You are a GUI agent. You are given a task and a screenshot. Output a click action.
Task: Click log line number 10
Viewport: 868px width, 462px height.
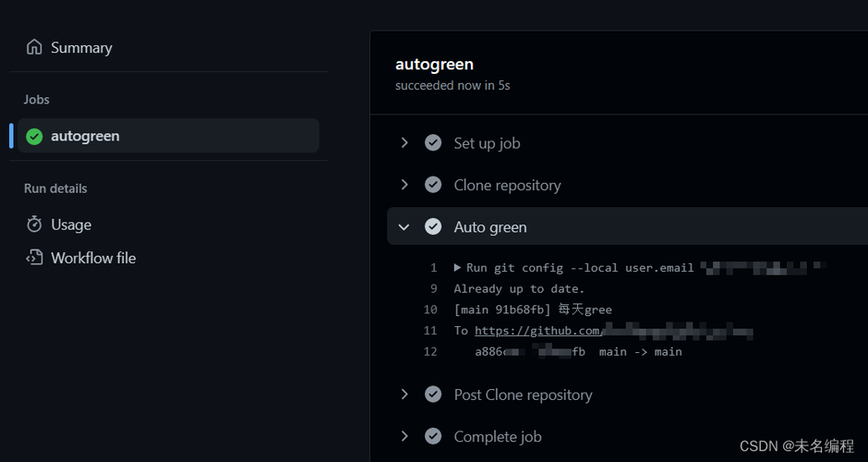click(430, 310)
